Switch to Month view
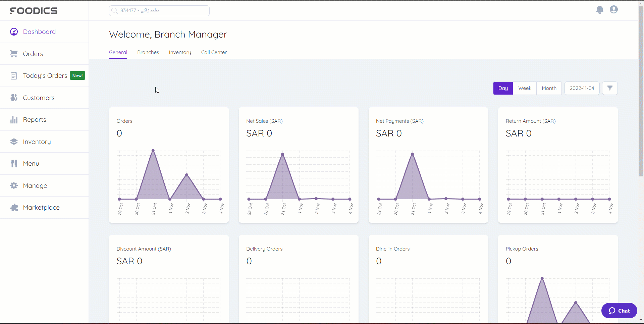This screenshot has height=324, width=644. tap(549, 88)
